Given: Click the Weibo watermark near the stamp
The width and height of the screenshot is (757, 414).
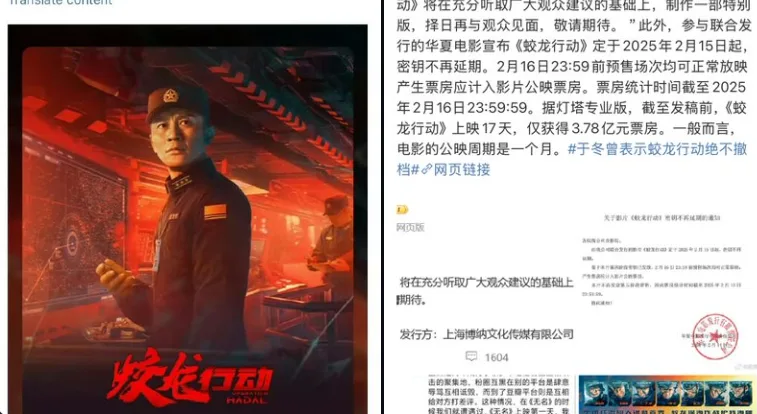Looking at the screenshot, I should tap(747, 367).
